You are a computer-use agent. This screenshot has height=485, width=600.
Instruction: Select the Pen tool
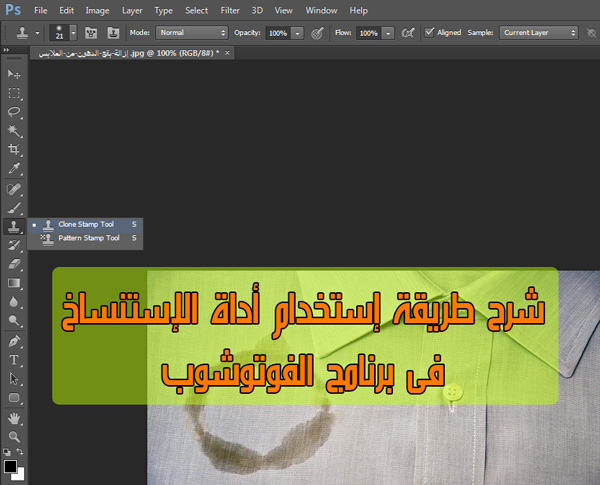(x=14, y=341)
